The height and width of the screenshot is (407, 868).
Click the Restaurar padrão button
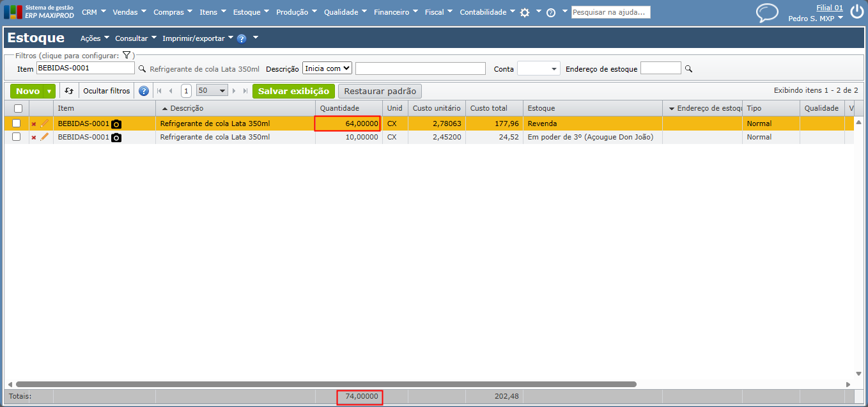(x=380, y=91)
